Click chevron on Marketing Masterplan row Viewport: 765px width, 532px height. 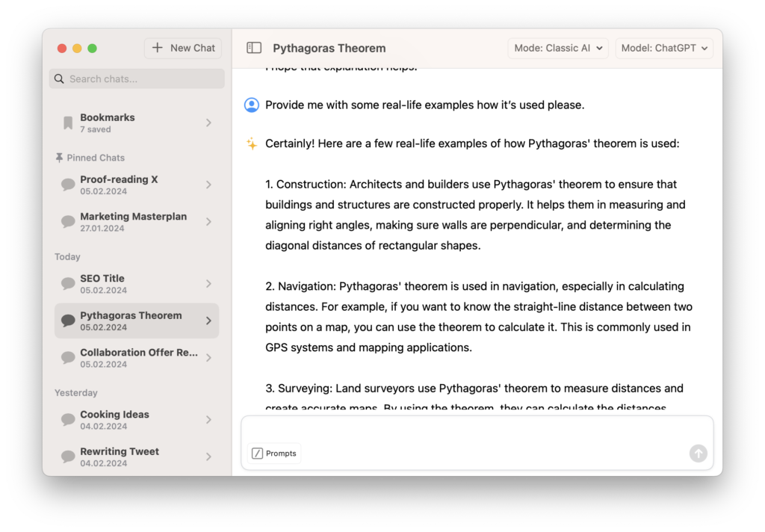coord(209,222)
